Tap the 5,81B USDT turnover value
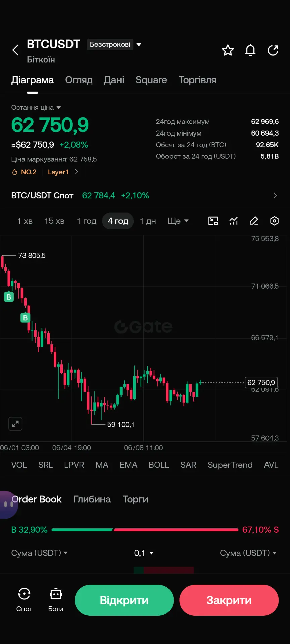Image resolution: width=290 pixels, height=644 pixels. [x=270, y=156]
